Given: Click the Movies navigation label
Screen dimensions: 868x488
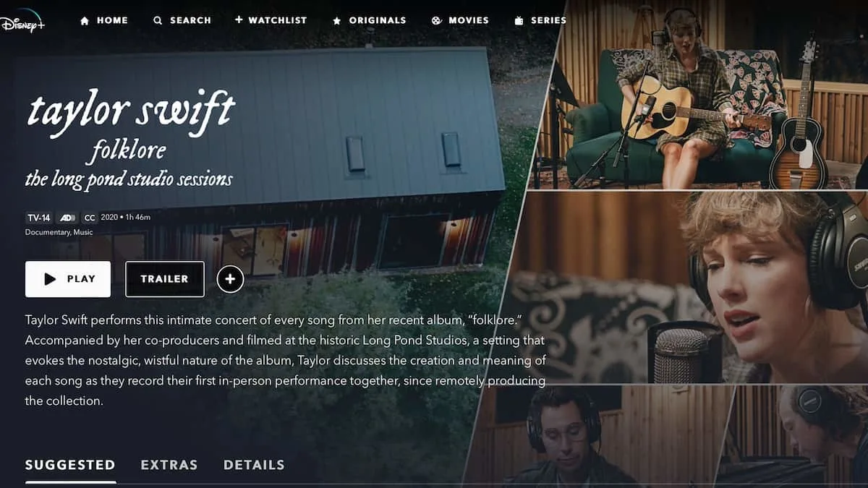Looking at the screenshot, I should point(469,21).
